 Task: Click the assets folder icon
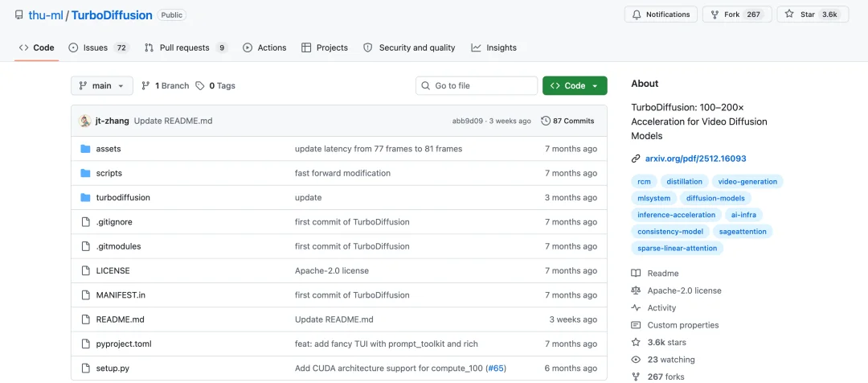[85, 149]
